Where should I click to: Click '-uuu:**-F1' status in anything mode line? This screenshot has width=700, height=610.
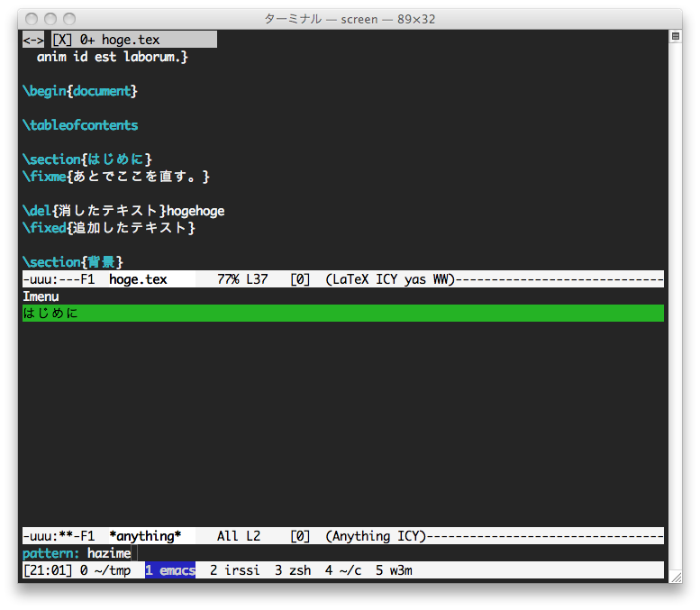coord(59,536)
